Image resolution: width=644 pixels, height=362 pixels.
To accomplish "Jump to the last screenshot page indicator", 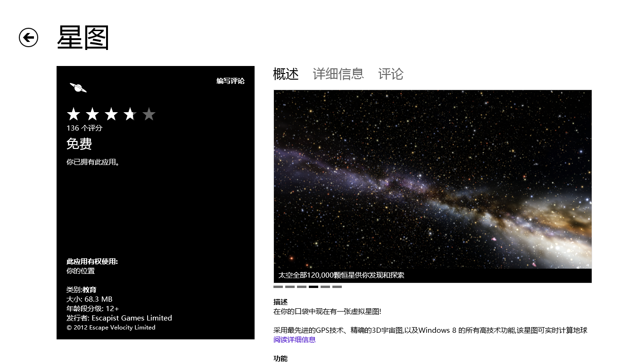I will [x=337, y=287].
